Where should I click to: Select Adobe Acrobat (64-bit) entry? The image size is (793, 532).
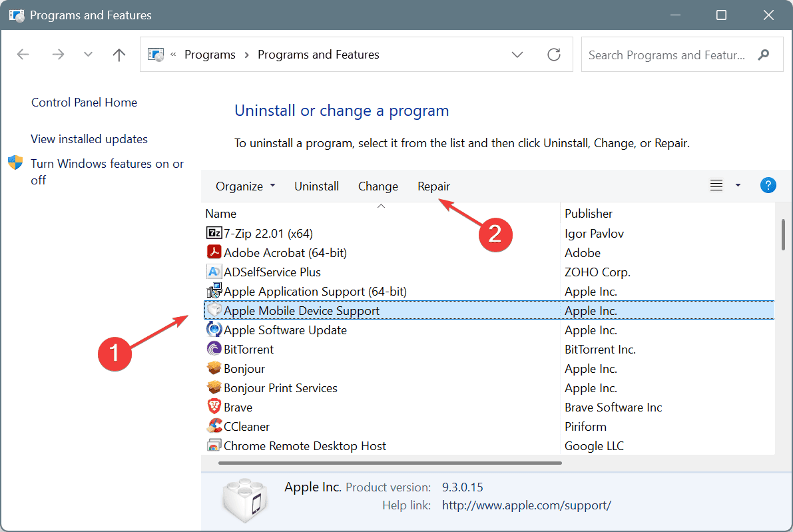(285, 252)
